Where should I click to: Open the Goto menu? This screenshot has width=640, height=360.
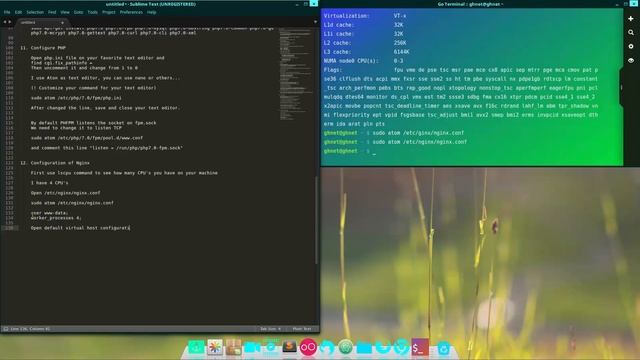[x=78, y=12]
